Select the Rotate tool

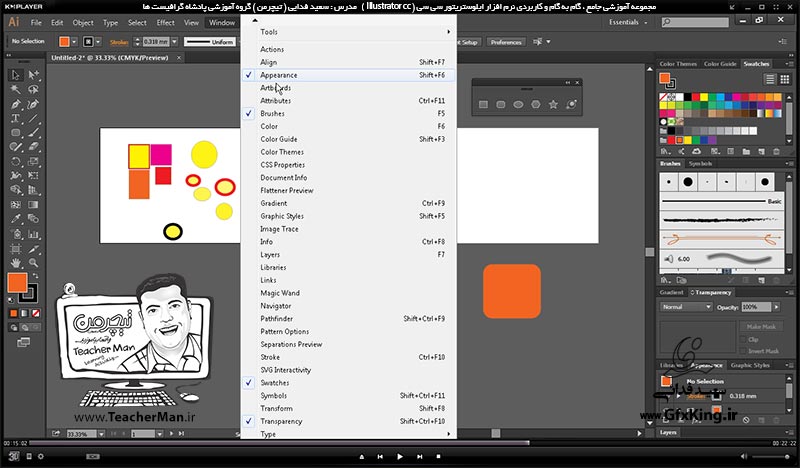[x=16, y=161]
